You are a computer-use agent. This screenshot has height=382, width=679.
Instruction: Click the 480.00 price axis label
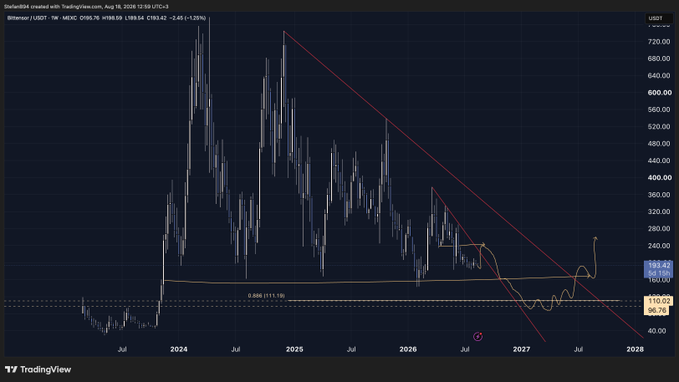pyautogui.click(x=659, y=143)
